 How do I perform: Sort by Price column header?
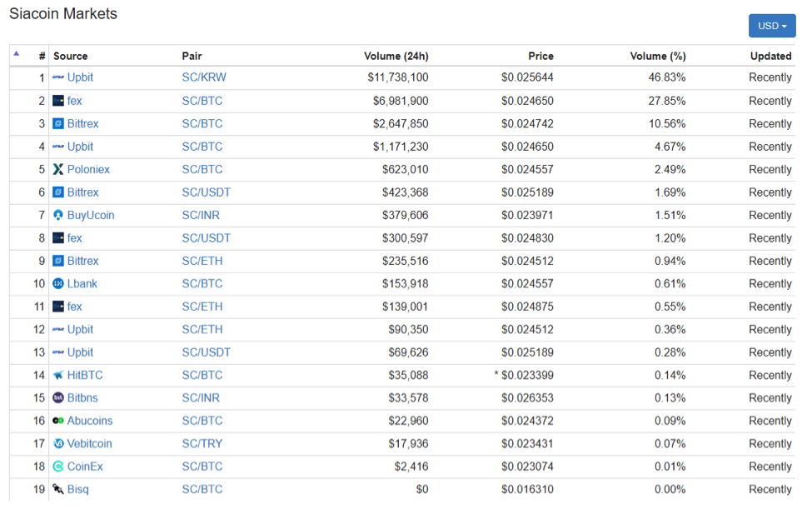point(541,56)
